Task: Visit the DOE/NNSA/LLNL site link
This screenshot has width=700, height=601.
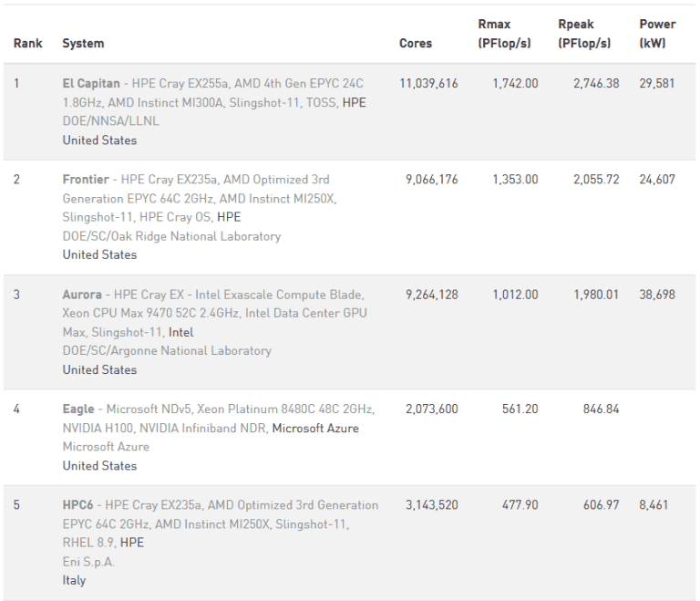Action: click(x=110, y=121)
